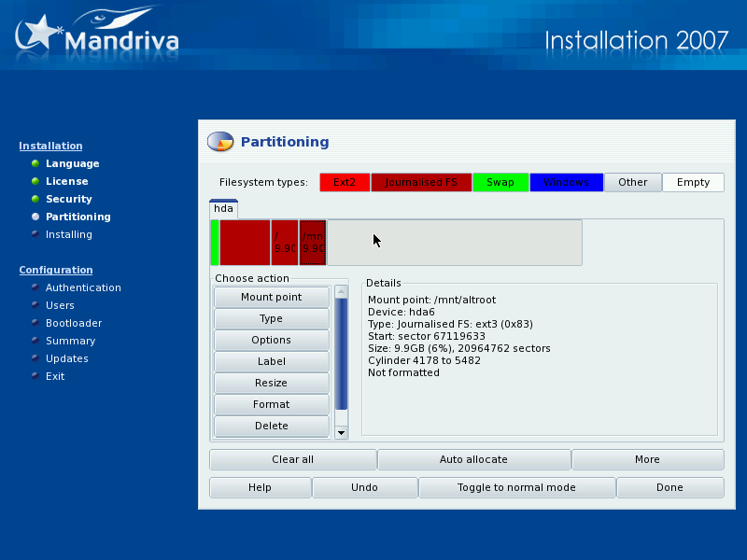The width and height of the screenshot is (747, 560).
Task: Click the Resize action button
Action: 272,383
